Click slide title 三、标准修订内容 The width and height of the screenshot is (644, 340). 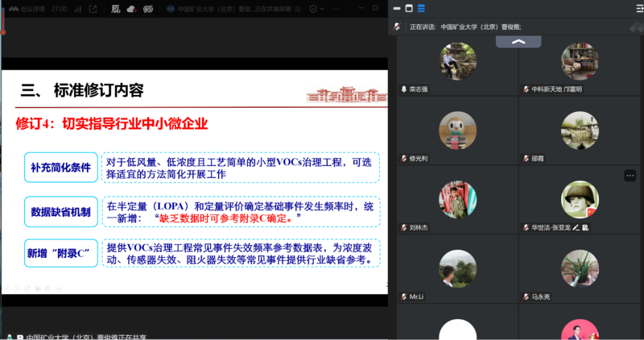[x=82, y=90]
